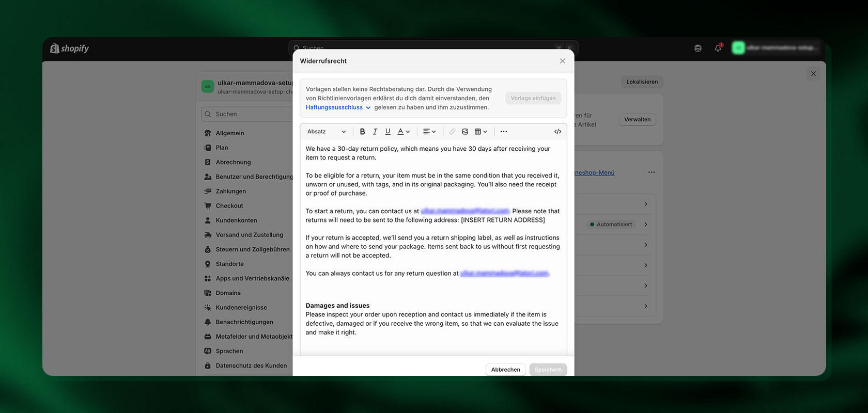The image size is (868, 413).
Task: Click the [INSERT RETURN ADDRESS] placeholder text
Action: pos(503,220)
